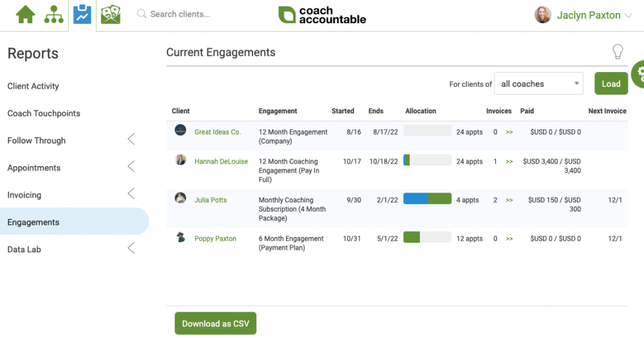The height and width of the screenshot is (338, 644).
Task: Click Poppy Paxton avatar
Action: 180,237
